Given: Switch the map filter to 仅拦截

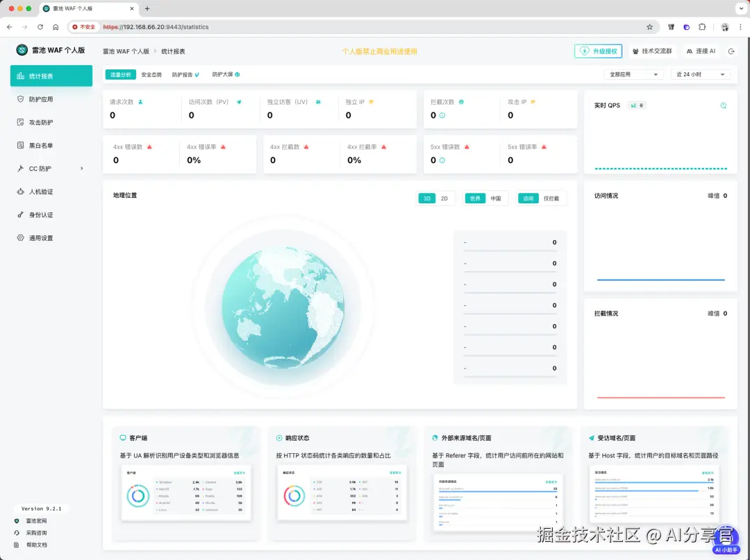Looking at the screenshot, I should pyautogui.click(x=551, y=198).
